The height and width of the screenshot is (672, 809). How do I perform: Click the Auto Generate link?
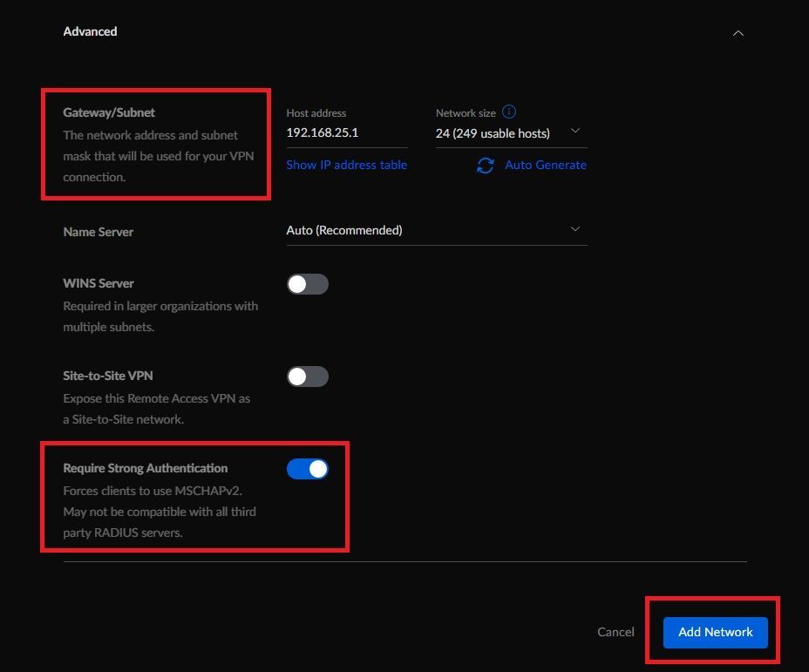tap(545, 165)
